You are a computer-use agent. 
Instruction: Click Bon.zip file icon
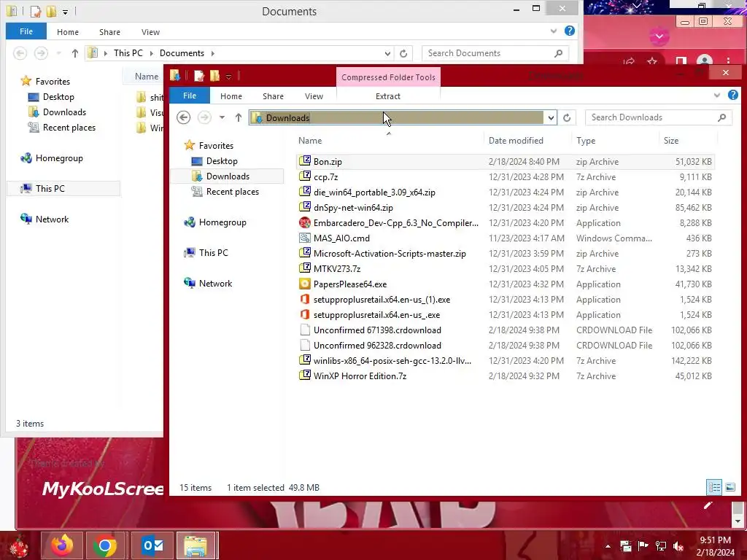pyautogui.click(x=304, y=161)
